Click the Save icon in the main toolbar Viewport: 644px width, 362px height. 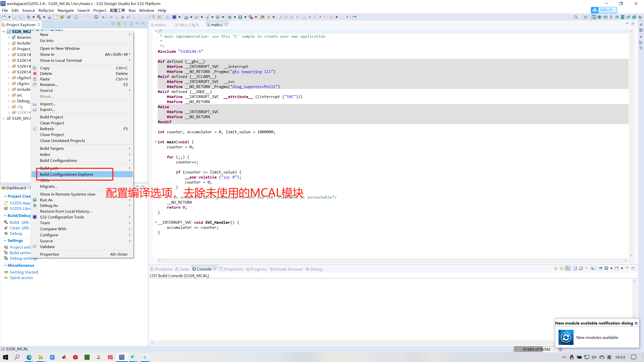coord(15,17)
